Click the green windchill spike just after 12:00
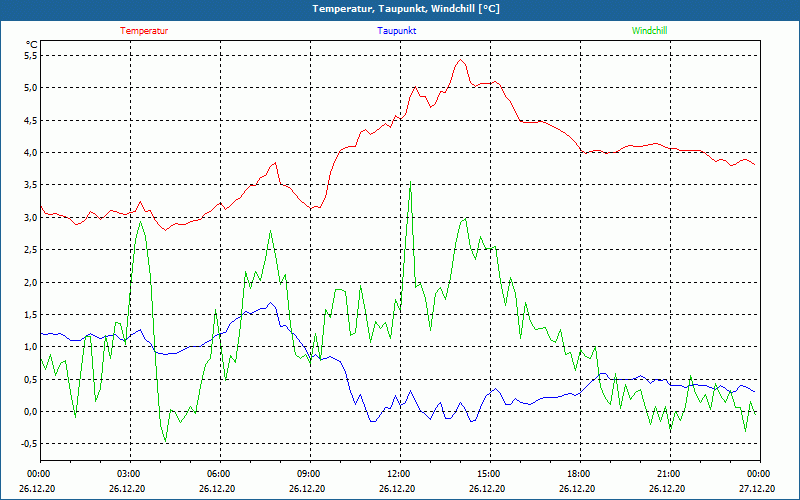Viewport: 800px width, 500px height. click(x=410, y=182)
